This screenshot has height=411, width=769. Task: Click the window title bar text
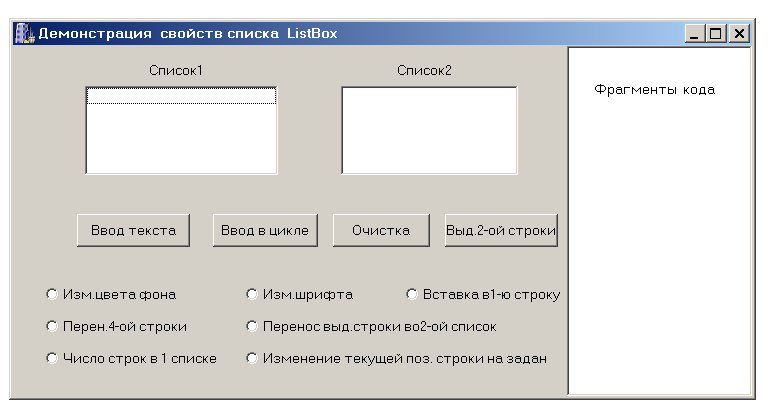point(188,33)
